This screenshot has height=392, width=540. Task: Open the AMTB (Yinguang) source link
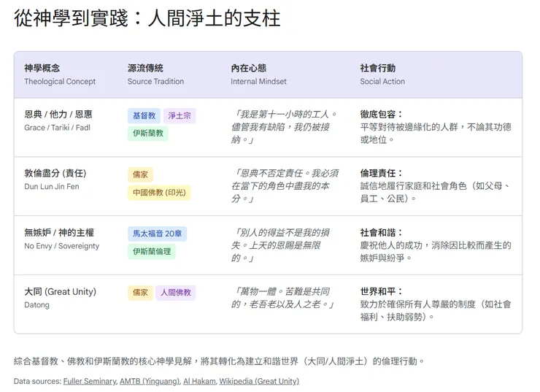pos(150,381)
